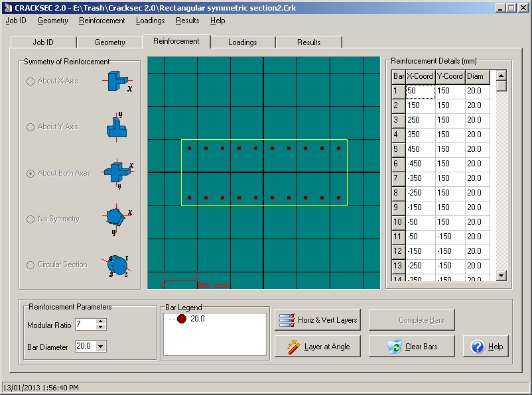The height and width of the screenshot is (395, 532).
Task: Click the Horiz & Vert Layers button
Action: click(x=318, y=319)
